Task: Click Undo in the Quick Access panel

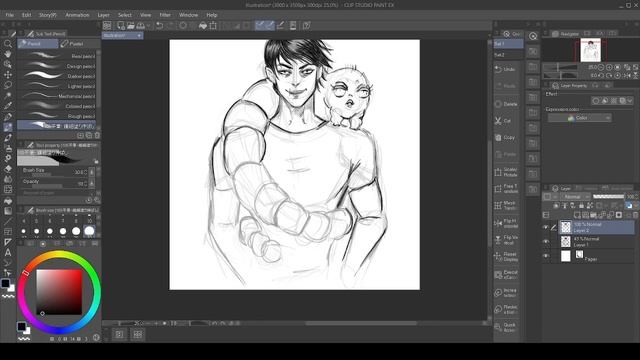Action: (506, 69)
